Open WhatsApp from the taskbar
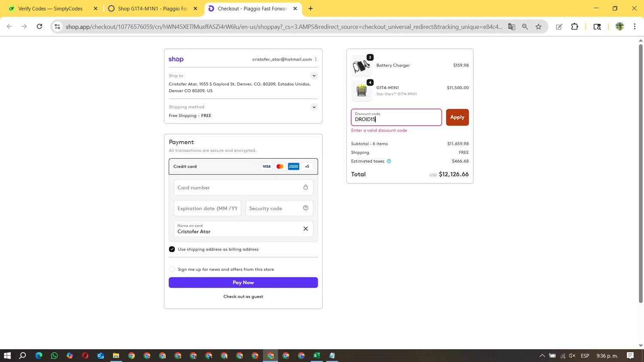Viewport: 644px width, 362px height. click(x=54, y=356)
